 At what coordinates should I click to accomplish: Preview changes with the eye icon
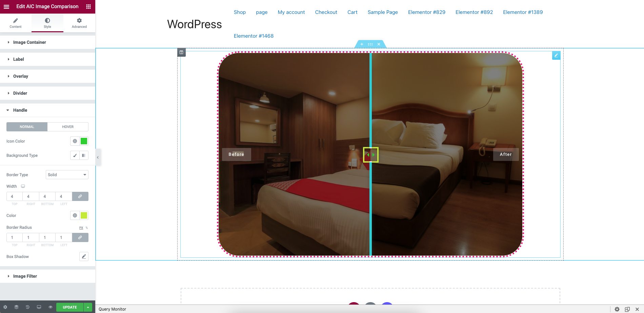(x=50, y=307)
